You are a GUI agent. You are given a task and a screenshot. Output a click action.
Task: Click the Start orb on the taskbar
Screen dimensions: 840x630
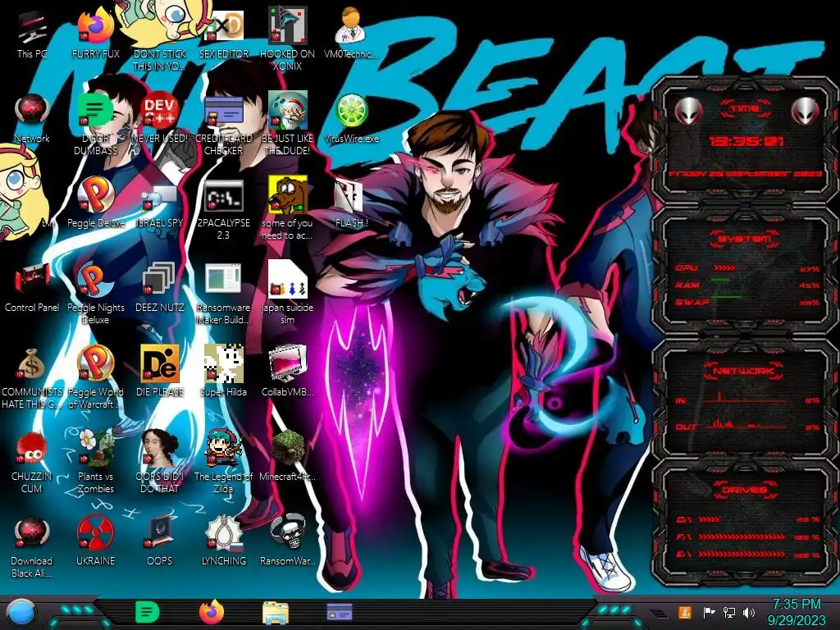click(20, 613)
